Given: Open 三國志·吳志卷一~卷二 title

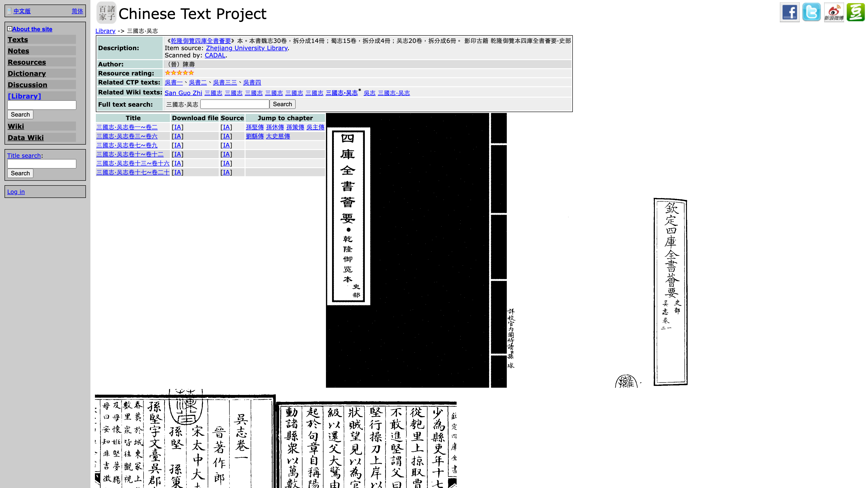Looking at the screenshot, I should (x=127, y=127).
